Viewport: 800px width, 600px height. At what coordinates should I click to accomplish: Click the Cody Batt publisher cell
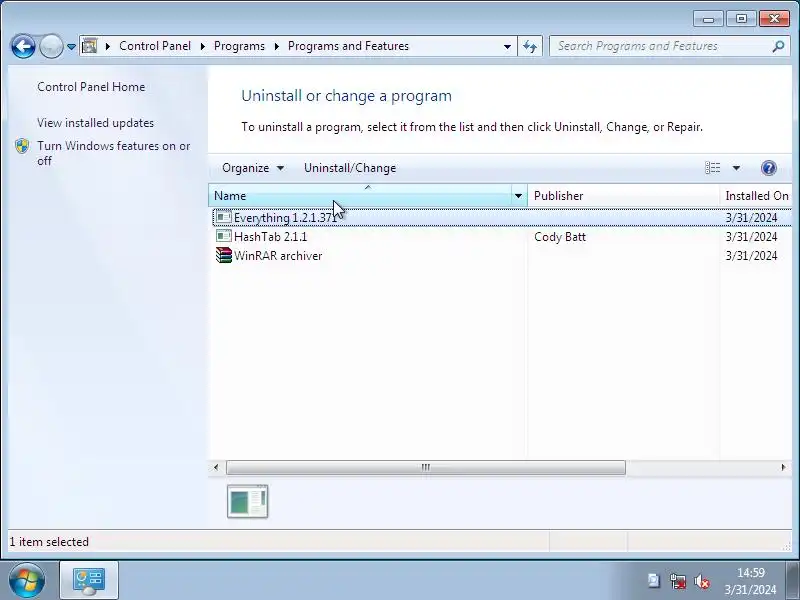tap(560, 237)
